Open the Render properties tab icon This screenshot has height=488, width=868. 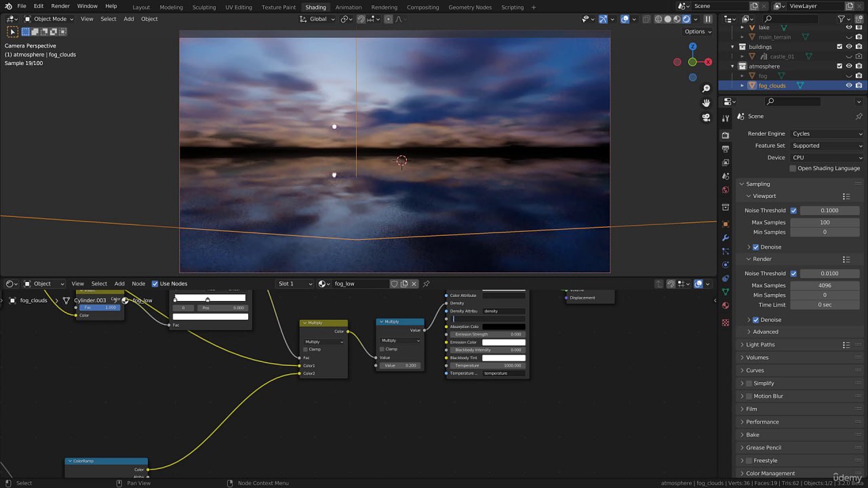pos(726,136)
